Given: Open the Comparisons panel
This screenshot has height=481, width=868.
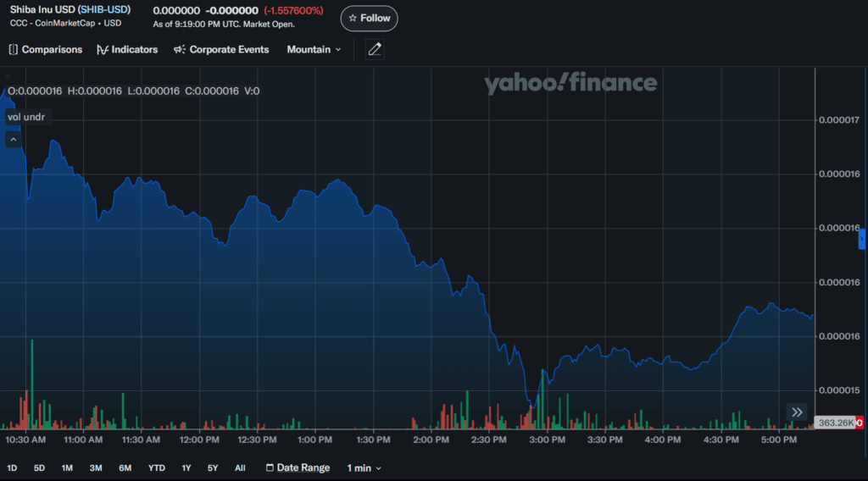Looking at the screenshot, I should (x=46, y=50).
